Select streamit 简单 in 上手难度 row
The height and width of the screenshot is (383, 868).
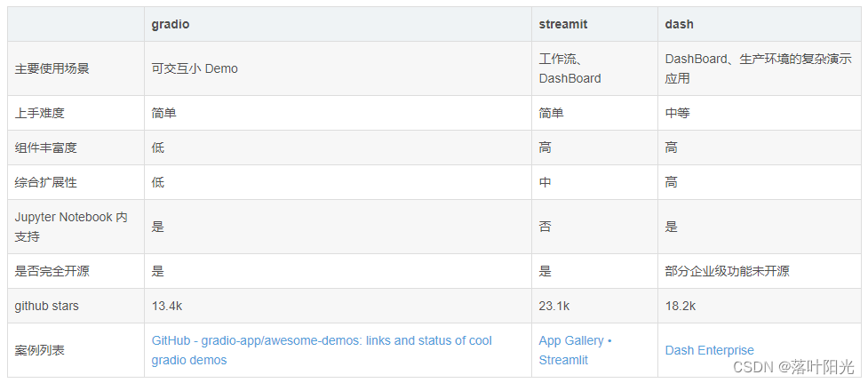(552, 113)
